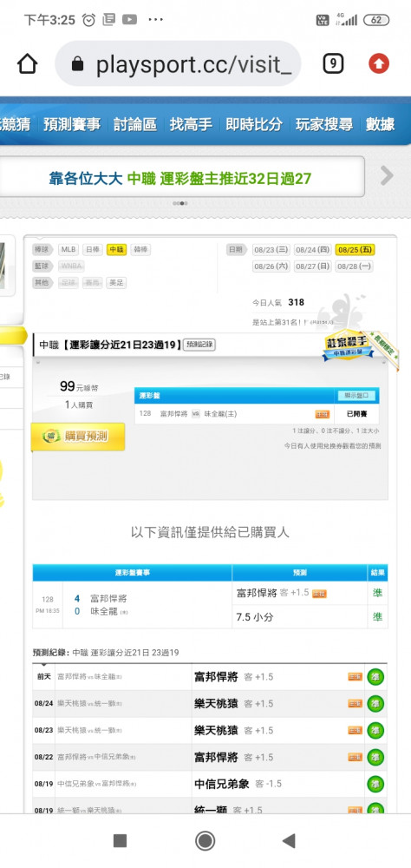Choose date 08/26 (六)

(271, 266)
